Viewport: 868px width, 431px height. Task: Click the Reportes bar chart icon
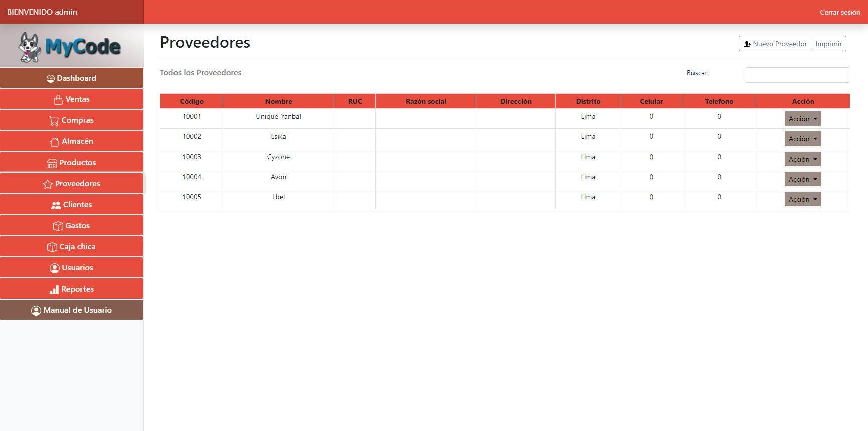(54, 290)
